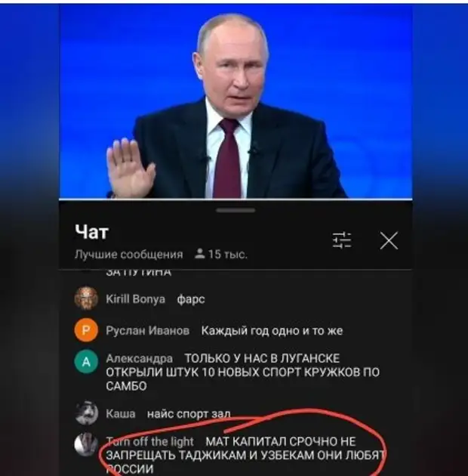Tap the viewer count person icon
The height and width of the screenshot is (476, 468).
(199, 254)
